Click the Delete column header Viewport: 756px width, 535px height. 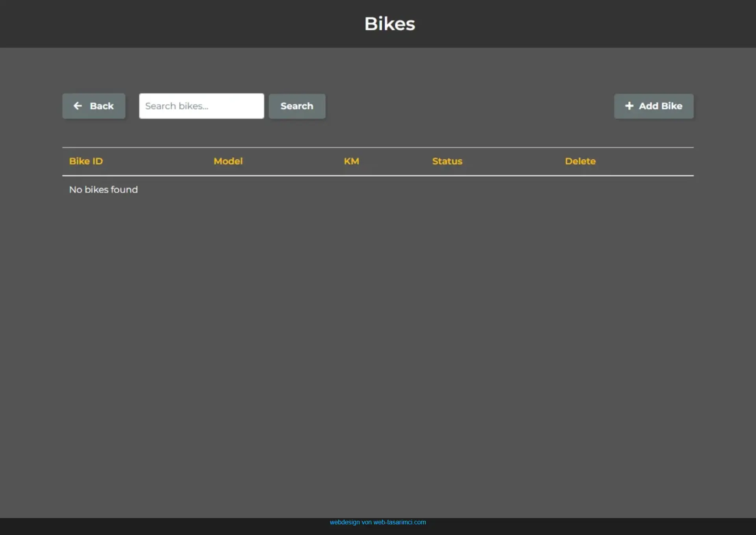[x=580, y=161]
